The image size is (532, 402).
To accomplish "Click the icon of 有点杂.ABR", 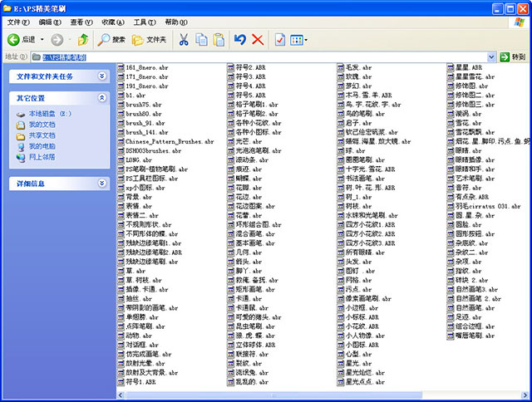I will point(451,197).
